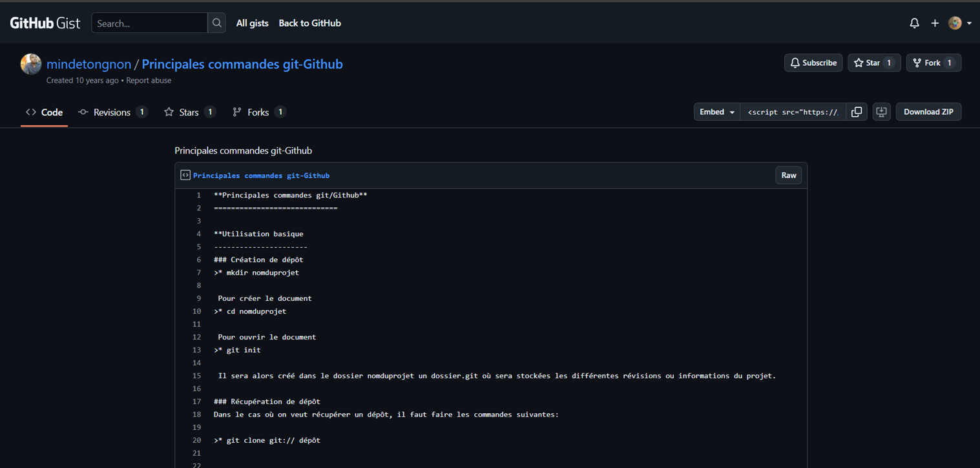Click the 'Pour ouvrir le document' line
This screenshot has width=980, height=468.
coord(267,337)
